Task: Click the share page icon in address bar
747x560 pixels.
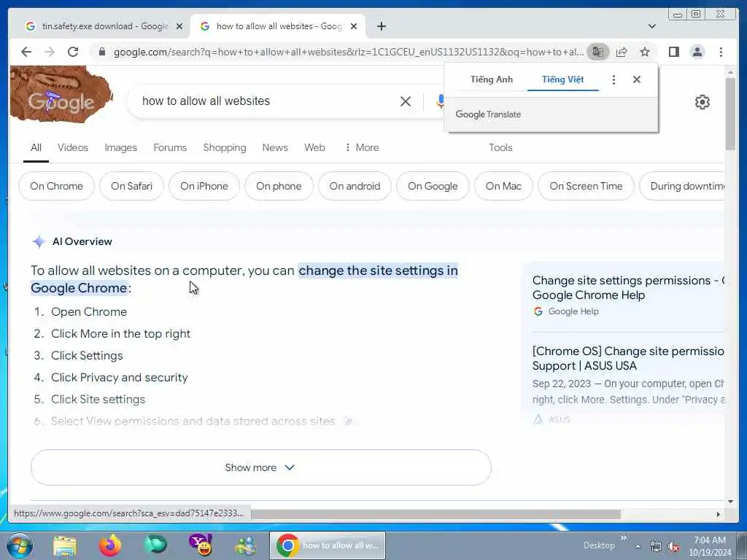Action: [x=622, y=52]
